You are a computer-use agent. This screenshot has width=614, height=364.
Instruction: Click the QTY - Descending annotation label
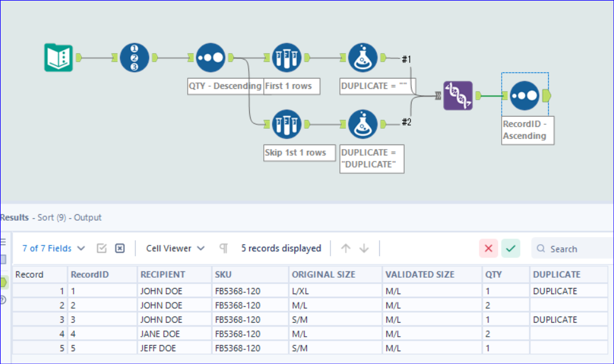point(225,86)
